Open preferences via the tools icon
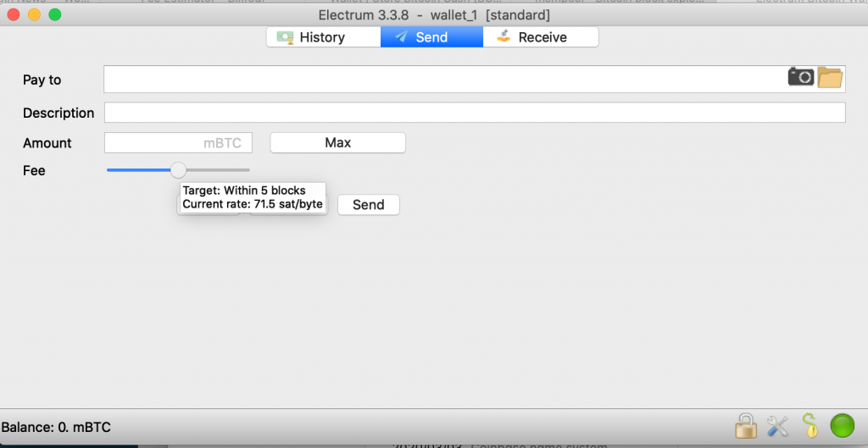 (777, 427)
